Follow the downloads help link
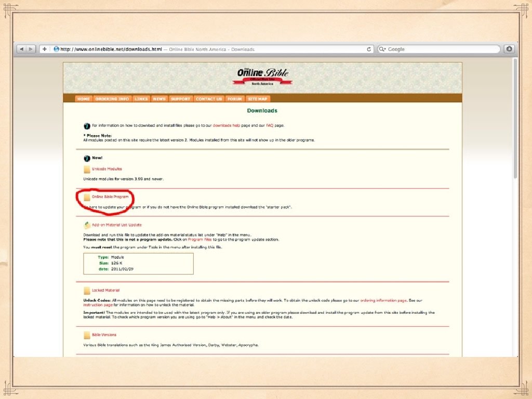 227,126
